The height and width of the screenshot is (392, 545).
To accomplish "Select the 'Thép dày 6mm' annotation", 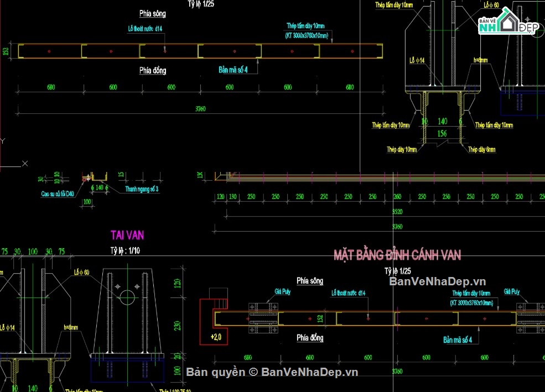I will (x=481, y=150).
